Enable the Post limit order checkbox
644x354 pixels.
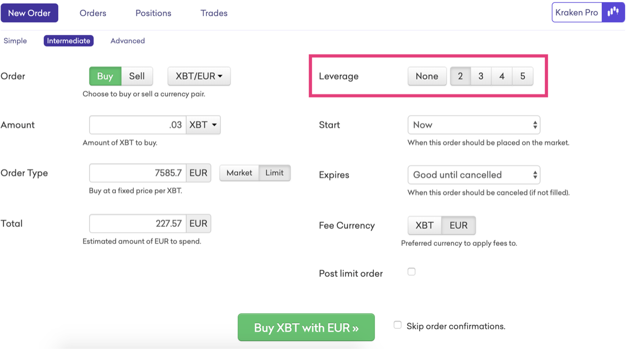[412, 272]
